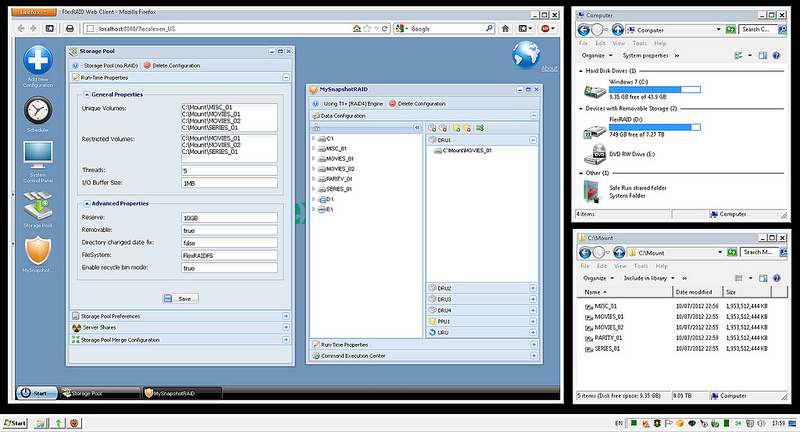Click the remove PPU shield icon with red mark
800x432 pixels.
467,128
